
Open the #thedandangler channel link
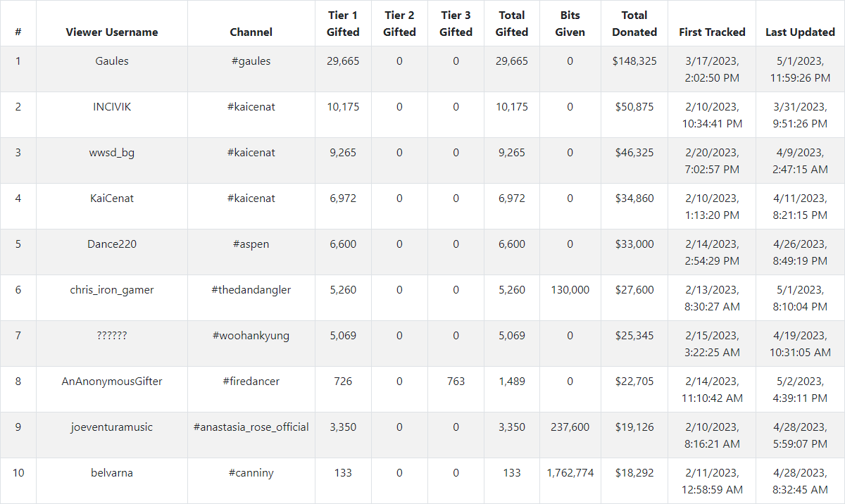251,290
